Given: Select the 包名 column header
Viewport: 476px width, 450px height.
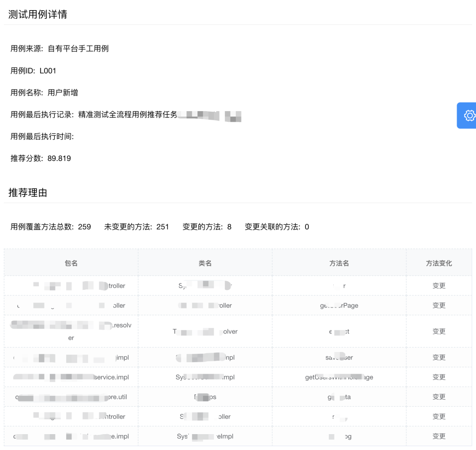Looking at the screenshot, I should tap(71, 262).
